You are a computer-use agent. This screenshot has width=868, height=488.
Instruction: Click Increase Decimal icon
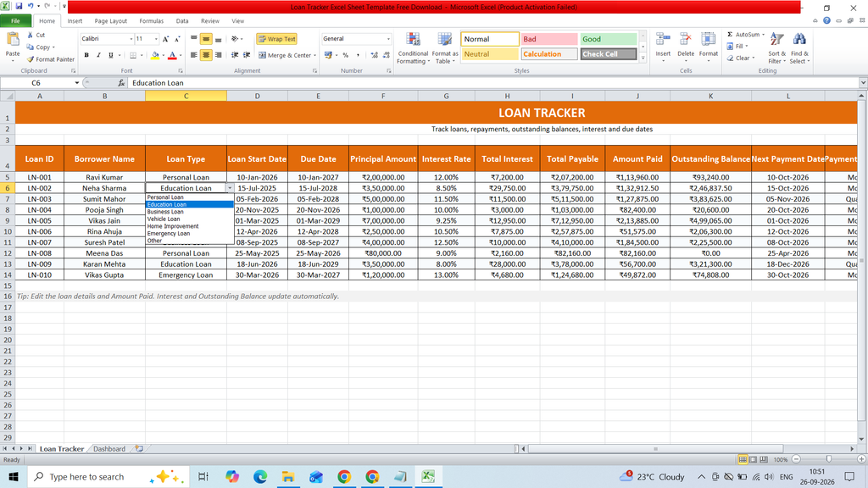(x=374, y=55)
